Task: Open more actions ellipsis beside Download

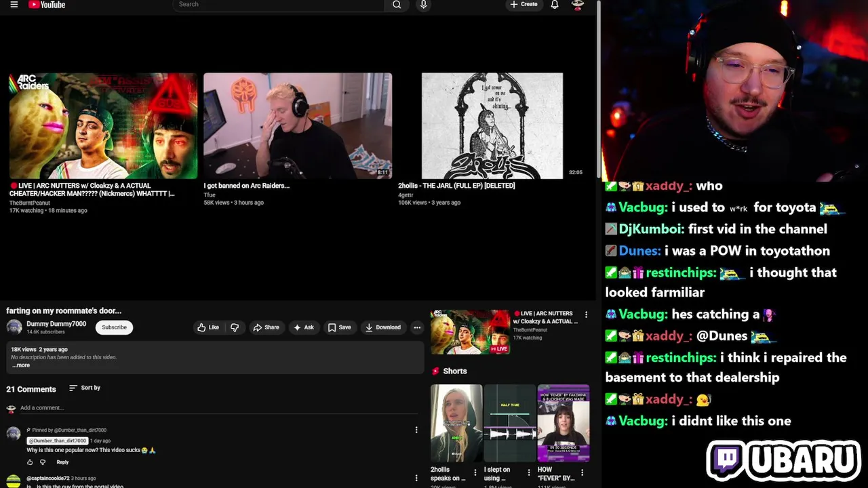Action: coord(417,327)
